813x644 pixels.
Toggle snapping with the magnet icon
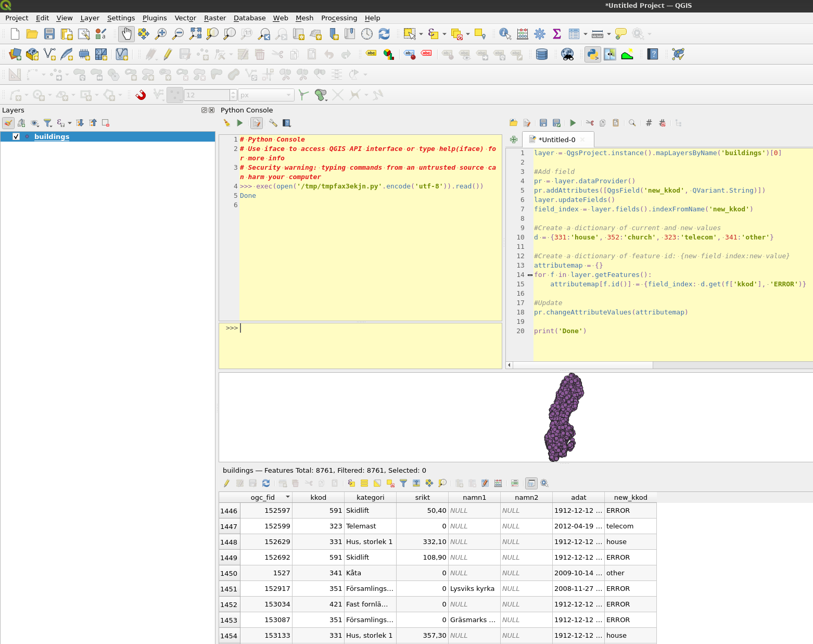click(141, 95)
